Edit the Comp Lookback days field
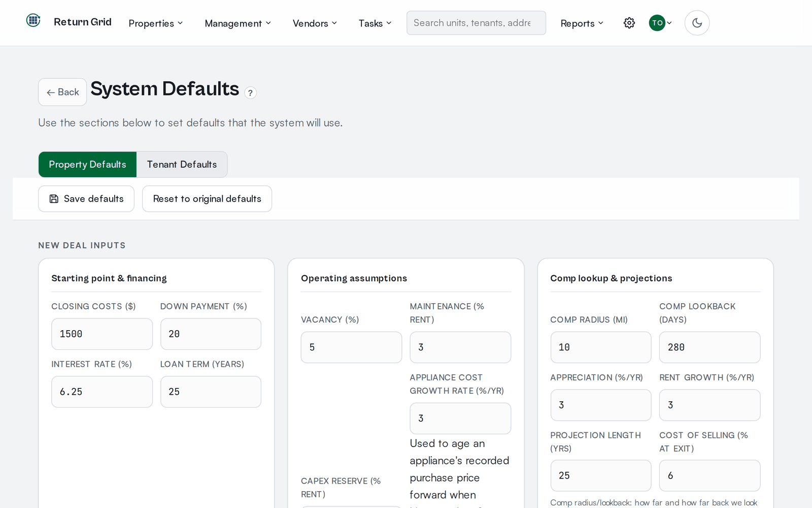812x508 pixels. point(709,347)
